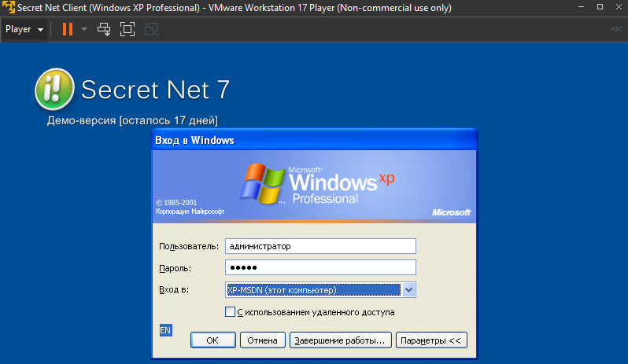
Task: Send Ctrl+Alt+Del to the virtual machine
Action: pos(104,29)
